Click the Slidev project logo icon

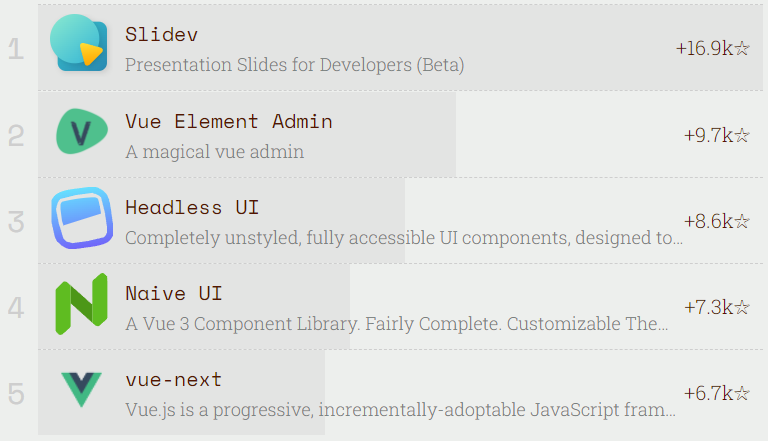click(81, 44)
